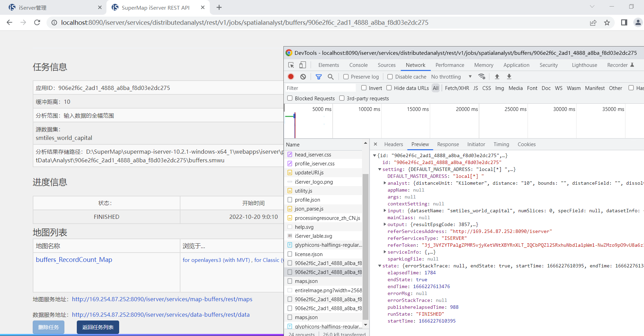Expand the serviceInfo object in Preview
This screenshot has width=644, height=336.
click(x=385, y=252)
